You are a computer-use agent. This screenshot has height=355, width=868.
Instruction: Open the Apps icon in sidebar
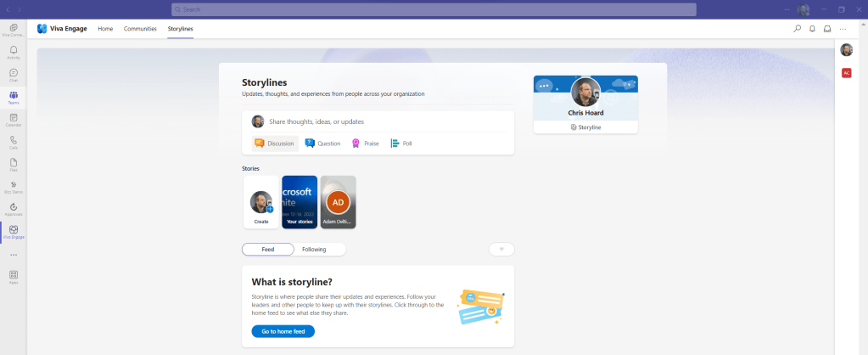14,277
